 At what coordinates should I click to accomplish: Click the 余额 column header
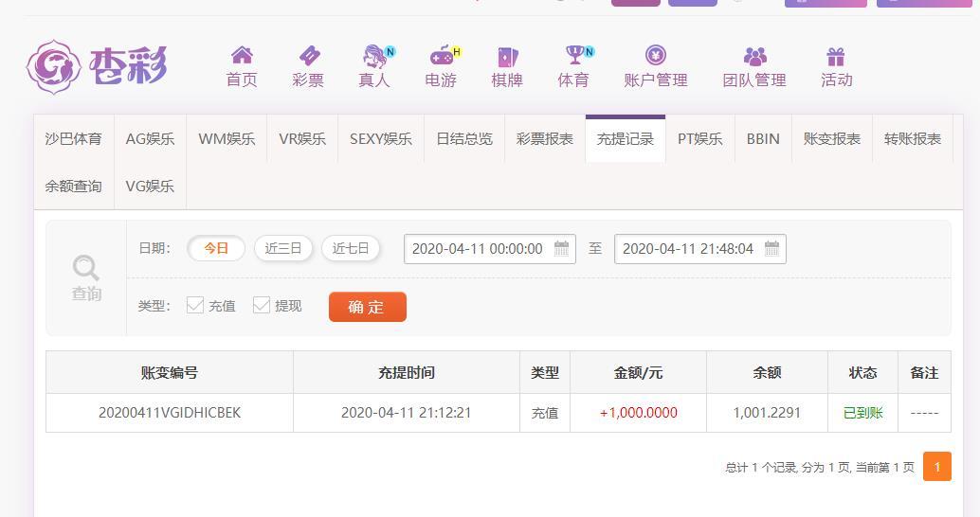[x=767, y=373]
